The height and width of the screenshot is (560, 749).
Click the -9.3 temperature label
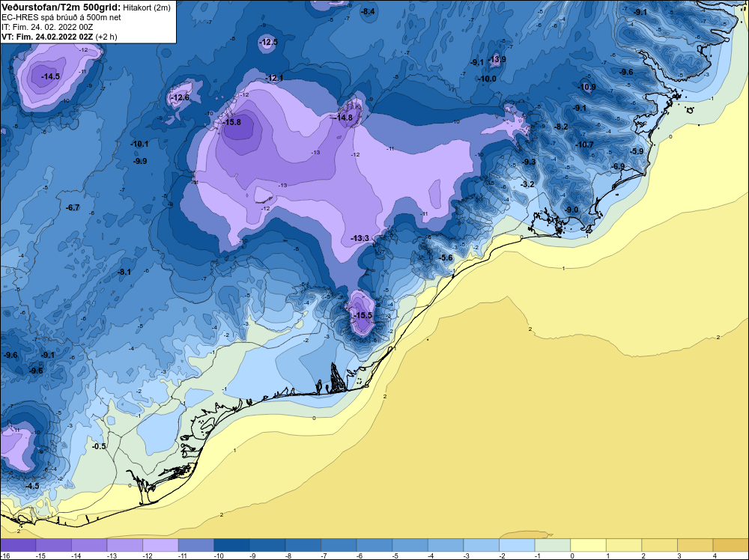(529, 162)
